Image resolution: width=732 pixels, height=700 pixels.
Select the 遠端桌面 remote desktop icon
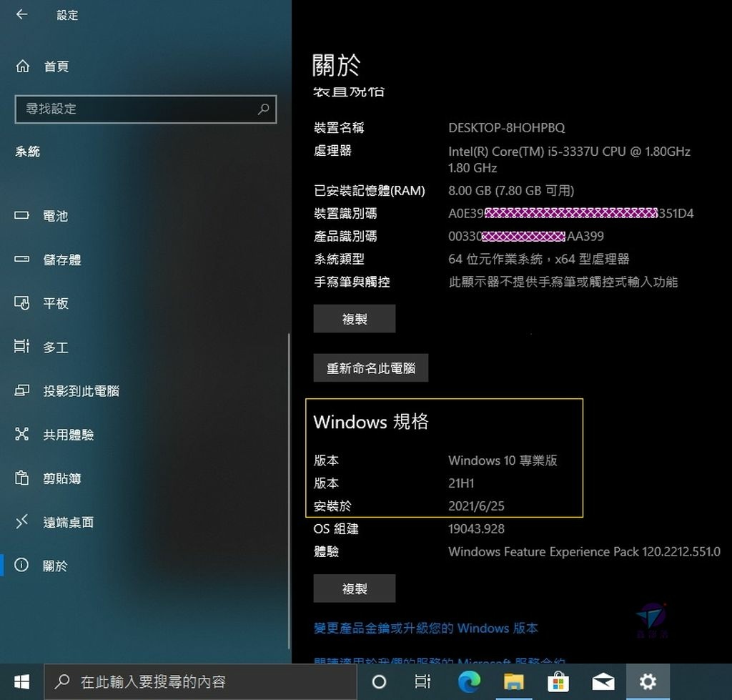21,521
